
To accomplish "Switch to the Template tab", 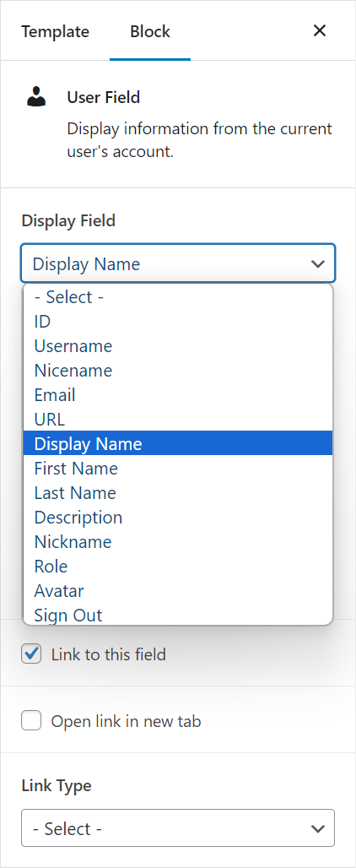I will pyautogui.click(x=56, y=31).
